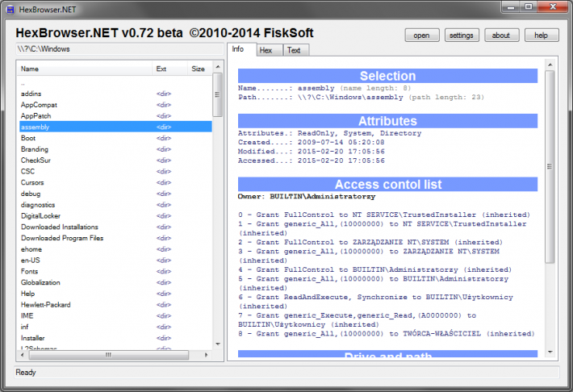The width and height of the screenshot is (573, 392).
Task: Click ACL entry 0 Grant FullControl TrustedInstaller
Action: [384, 215]
